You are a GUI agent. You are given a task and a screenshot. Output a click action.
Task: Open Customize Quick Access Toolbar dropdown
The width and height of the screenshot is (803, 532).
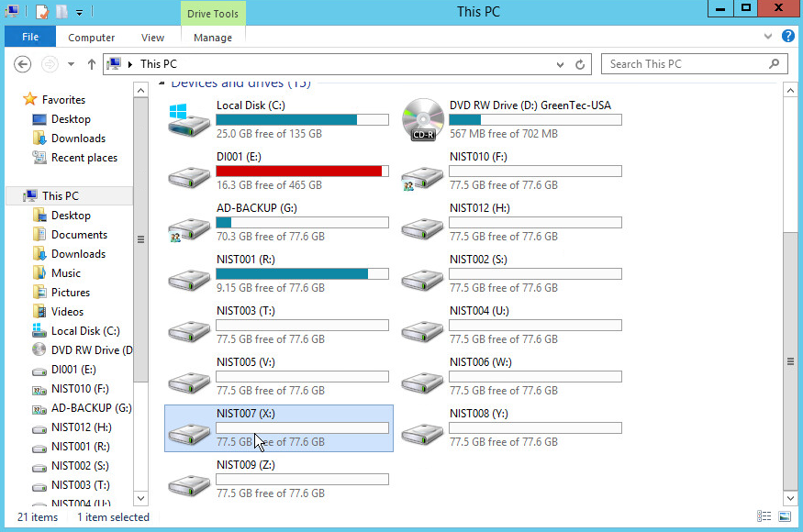(79, 12)
